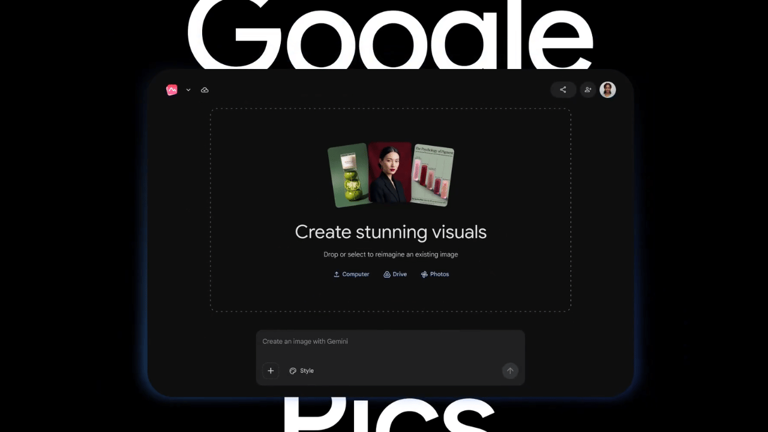Click the plus attachment button

[x=270, y=371]
